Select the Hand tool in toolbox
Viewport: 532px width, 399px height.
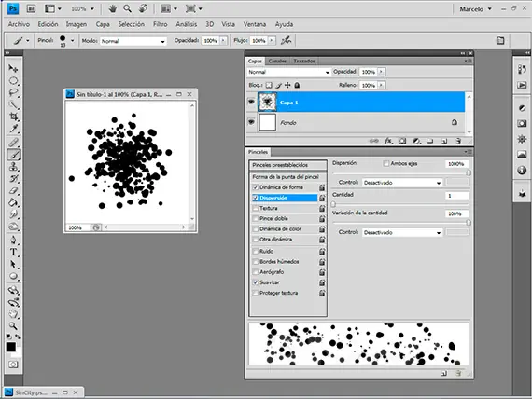coord(13,314)
